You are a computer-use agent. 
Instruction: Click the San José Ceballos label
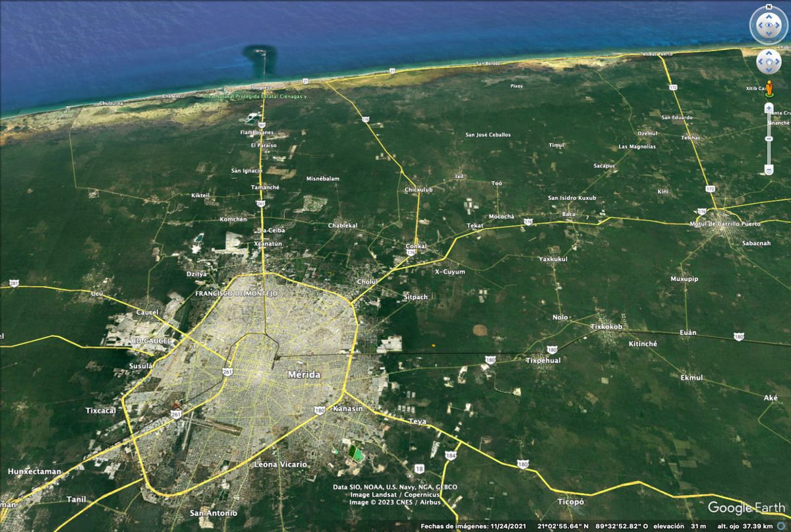488,134
